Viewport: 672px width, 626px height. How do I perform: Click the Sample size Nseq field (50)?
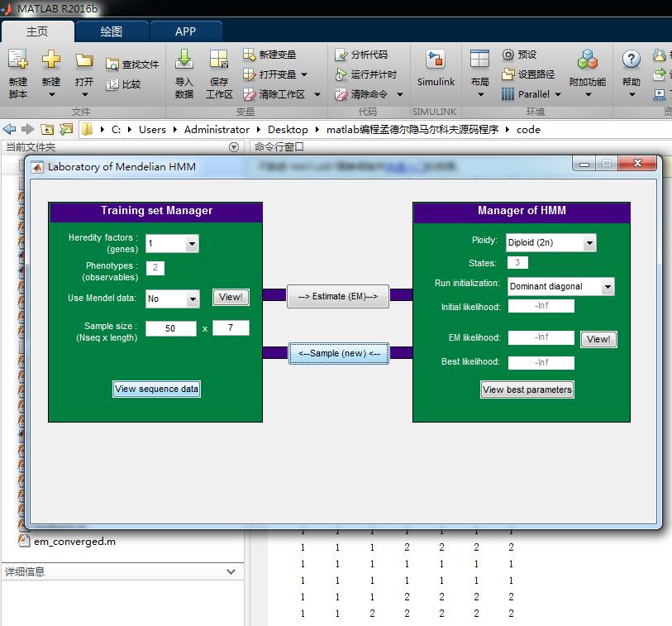pyautogui.click(x=170, y=328)
